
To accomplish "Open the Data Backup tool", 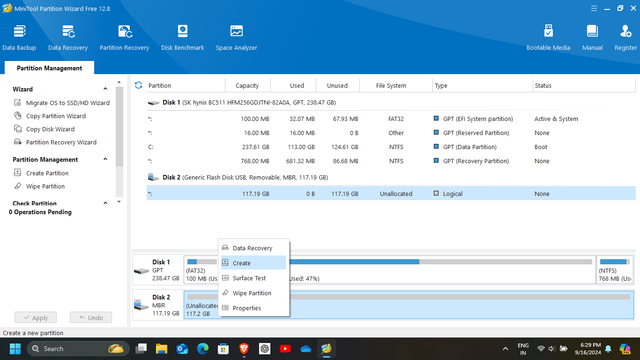I will click(19, 38).
